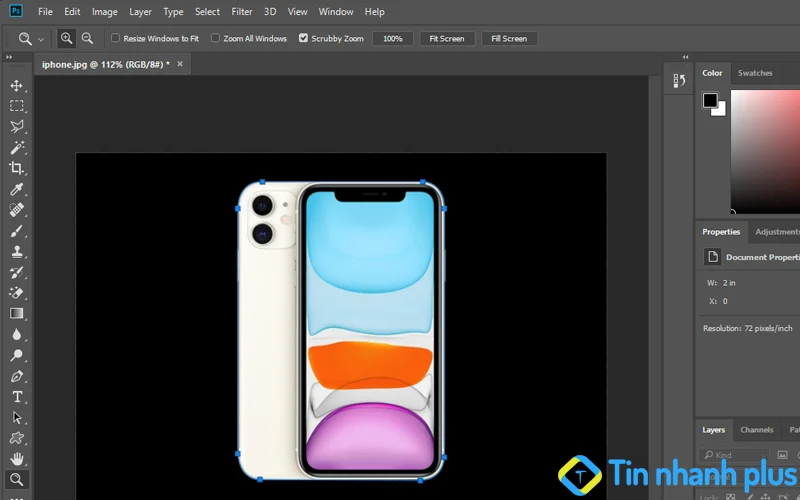800x500 pixels.
Task: Click the black foreground color swatch
Action: (710, 100)
